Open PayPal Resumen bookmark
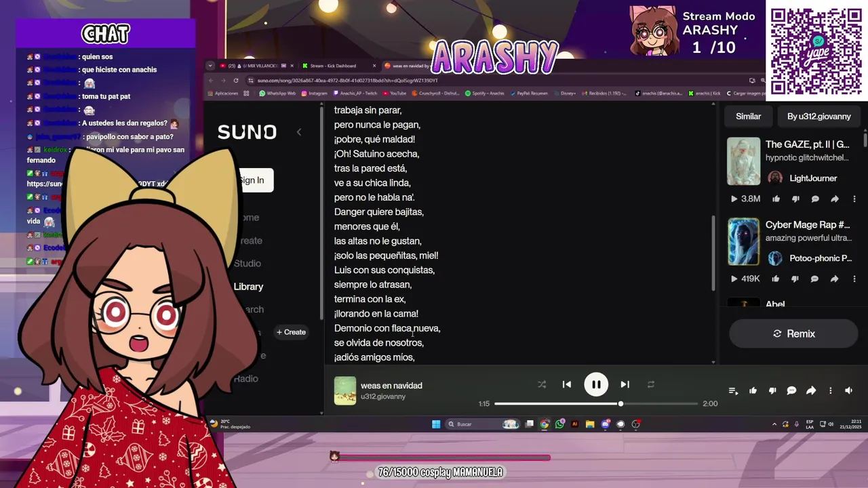Image resolution: width=868 pixels, height=488 pixels. [529, 94]
